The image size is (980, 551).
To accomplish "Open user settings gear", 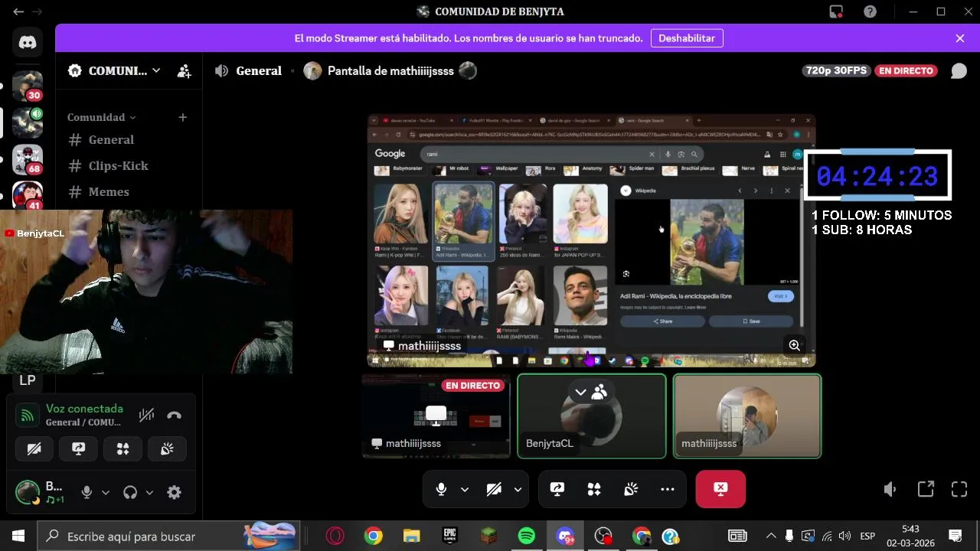I will tap(174, 493).
